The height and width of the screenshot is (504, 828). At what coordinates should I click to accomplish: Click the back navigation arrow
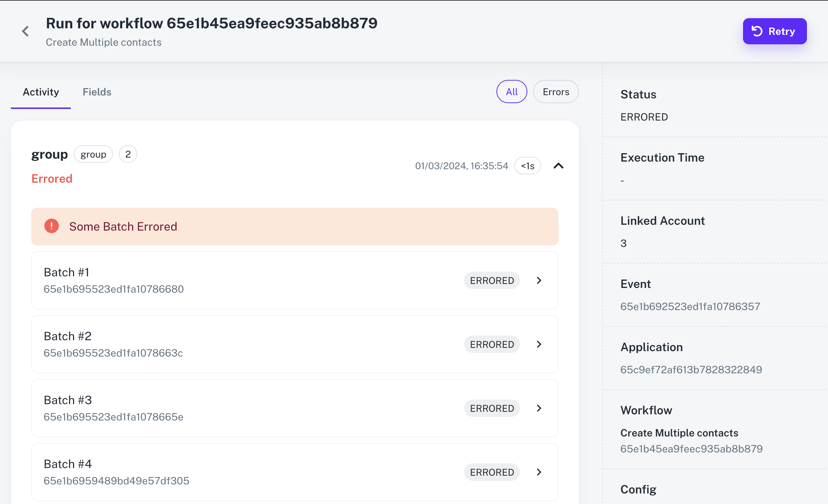click(x=25, y=31)
